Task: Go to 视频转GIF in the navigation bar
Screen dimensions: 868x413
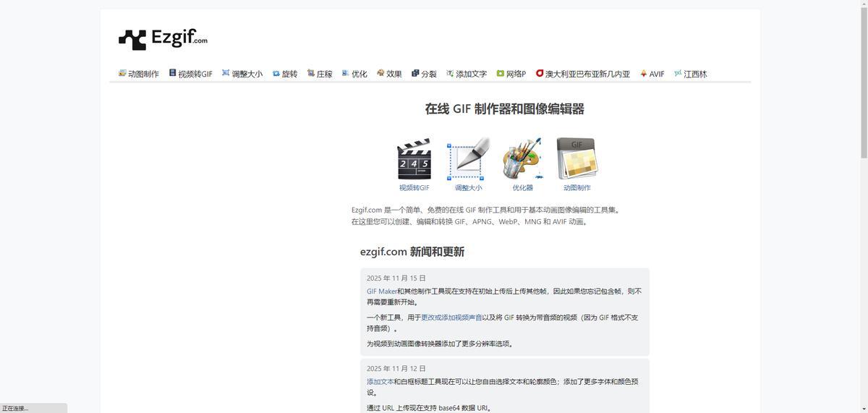Action: pos(191,74)
